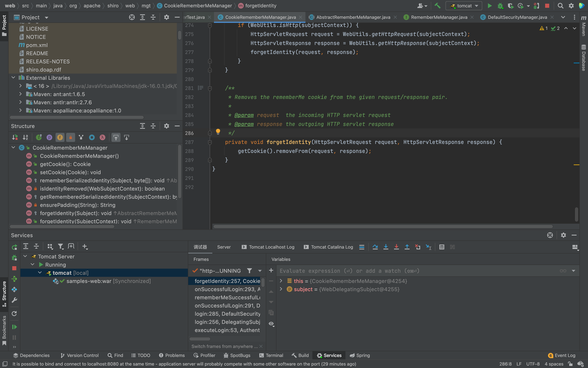Open Project panel options gear
Image resolution: width=588 pixels, height=368 pixels.
point(166,17)
